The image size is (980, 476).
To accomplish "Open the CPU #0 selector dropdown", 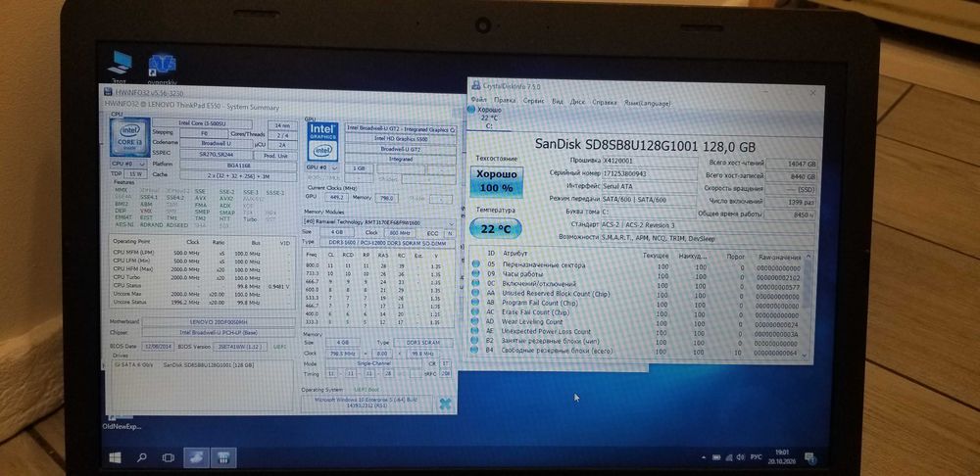I will pyautogui.click(x=128, y=163).
